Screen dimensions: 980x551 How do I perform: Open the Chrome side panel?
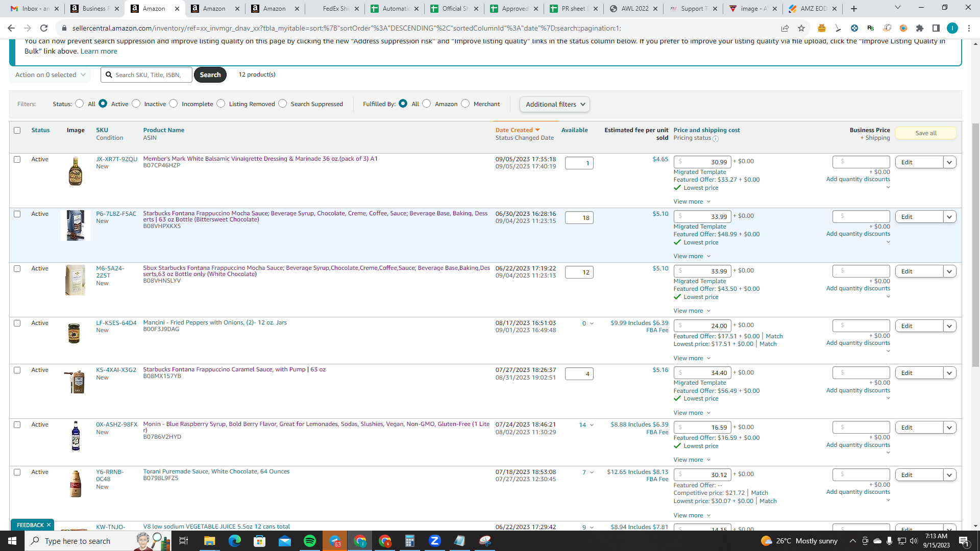coord(936,28)
